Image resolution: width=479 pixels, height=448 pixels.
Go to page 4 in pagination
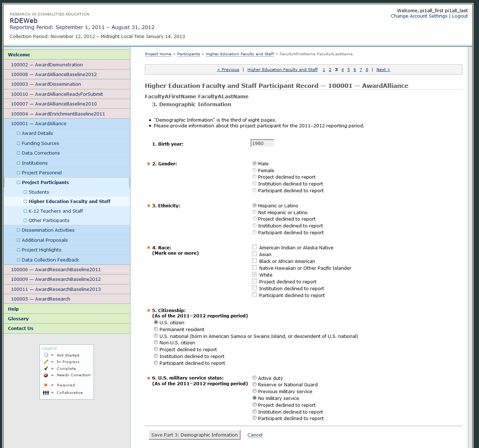[342, 70]
